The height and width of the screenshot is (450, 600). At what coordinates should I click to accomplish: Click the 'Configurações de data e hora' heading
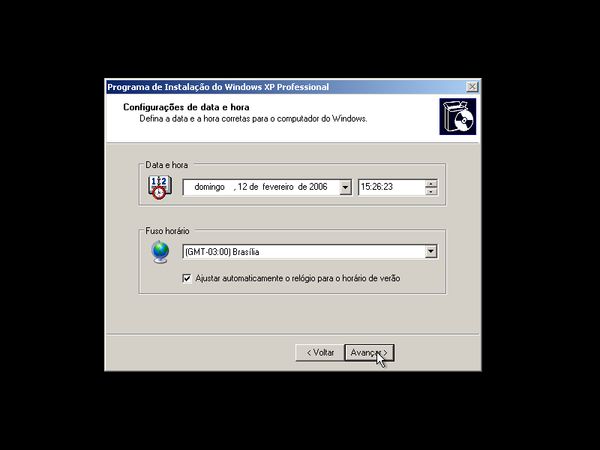click(x=186, y=107)
